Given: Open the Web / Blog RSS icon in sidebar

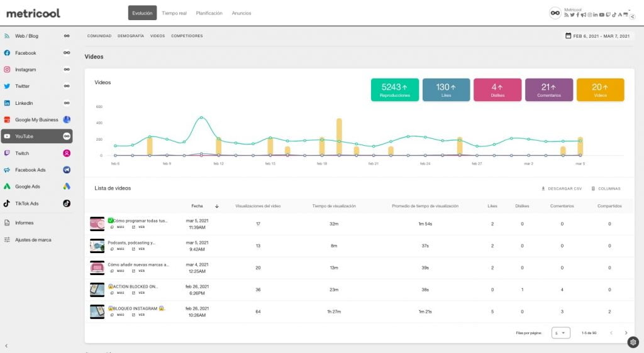Looking at the screenshot, I should coord(7,36).
